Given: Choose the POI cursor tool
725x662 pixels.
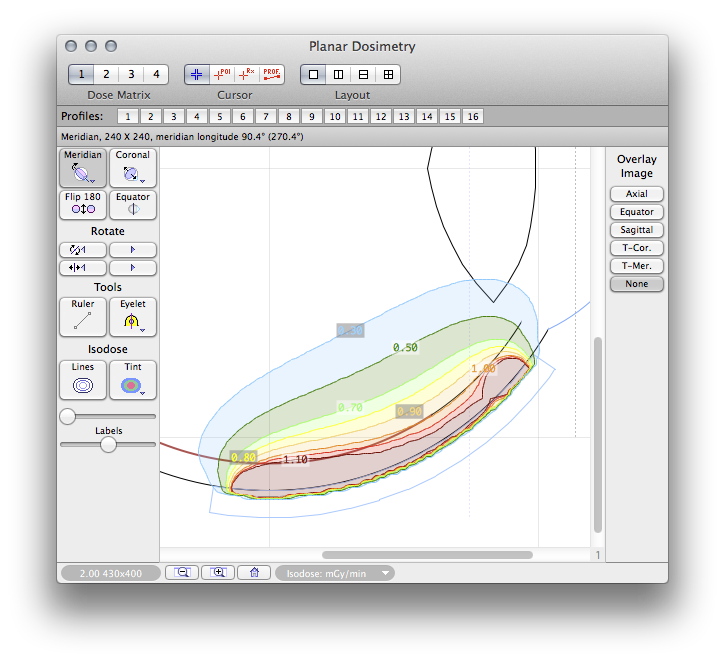Looking at the screenshot, I should coord(221,74).
